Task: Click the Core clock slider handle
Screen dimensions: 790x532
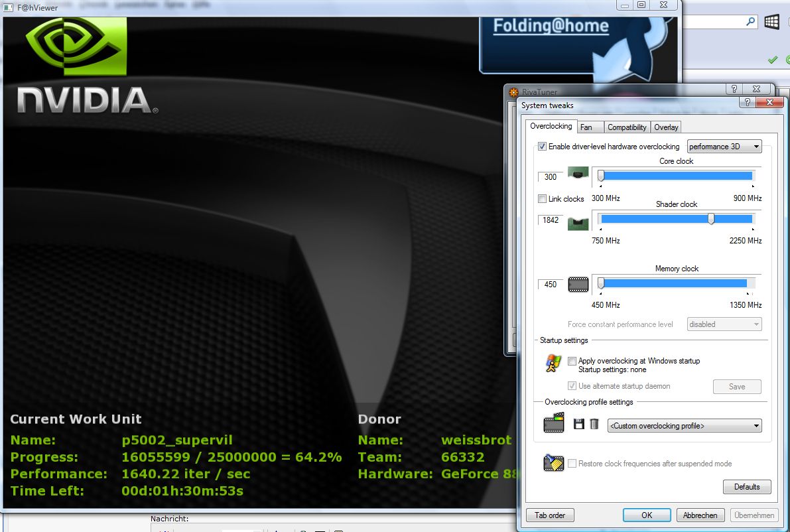Action: point(600,176)
